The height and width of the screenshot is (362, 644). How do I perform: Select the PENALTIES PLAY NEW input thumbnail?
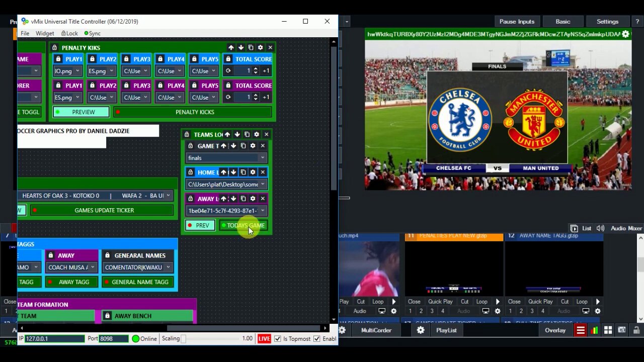454,269
